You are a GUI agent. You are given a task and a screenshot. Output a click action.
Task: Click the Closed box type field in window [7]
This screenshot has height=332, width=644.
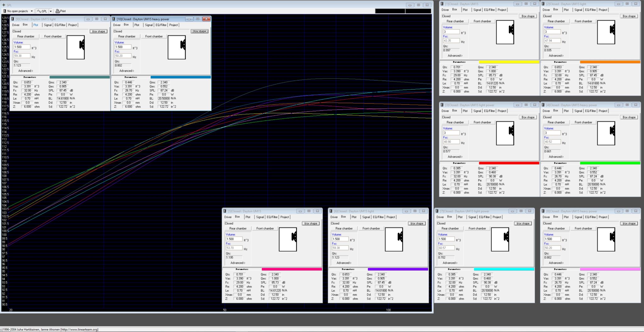tap(475, 223)
